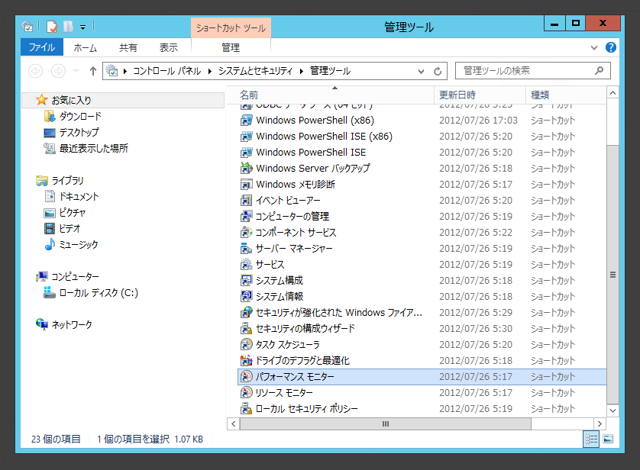Image resolution: width=640 pixels, height=470 pixels.
Task: Sort by the 名前 column header
Action: pyautogui.click(x=331, y=95)
